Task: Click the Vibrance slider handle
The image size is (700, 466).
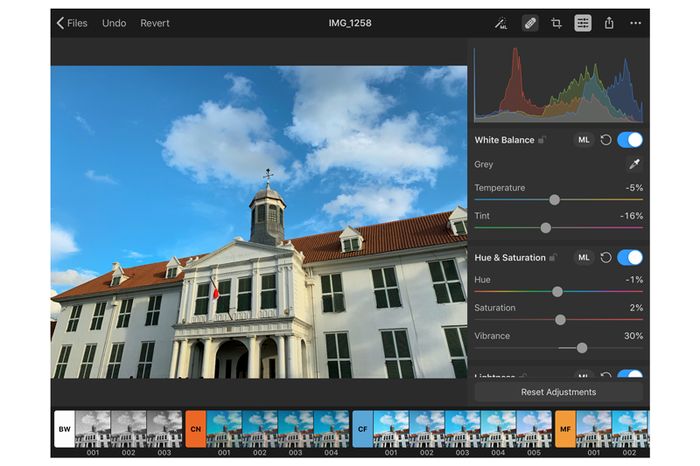Action: 582,348
